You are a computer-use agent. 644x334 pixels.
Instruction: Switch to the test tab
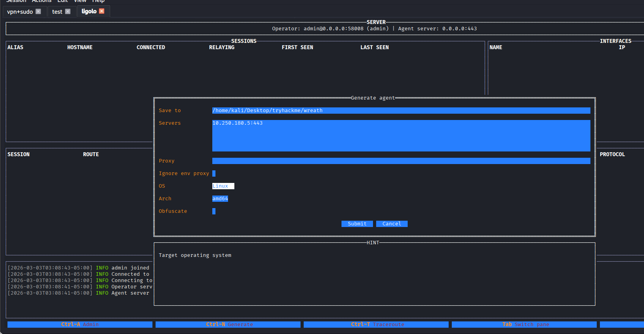tap(57, 12)
